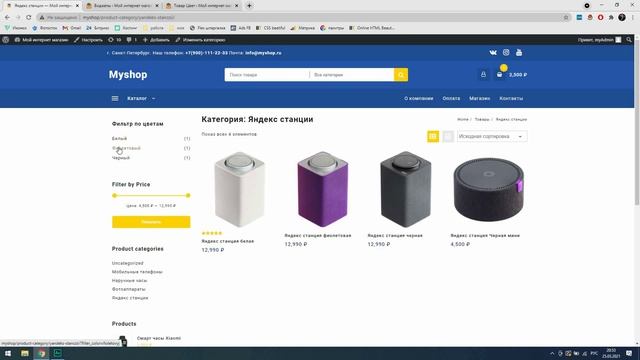This screenshot has width=640, height=360.
Task: Filter by Белый color
Action: pos(119,138)
